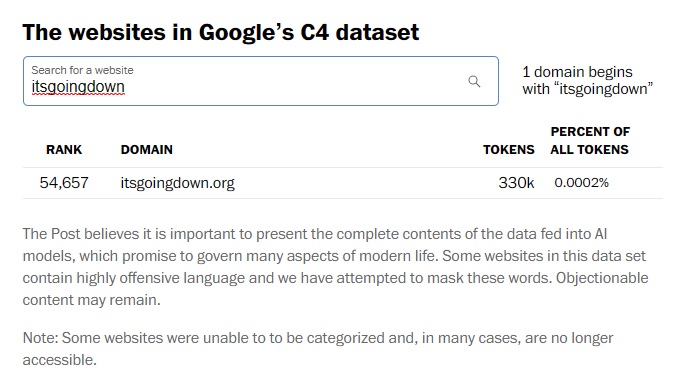Image resolution: width=675 pixels, height=384 pixels.
Task: Click the "The websites in Google's C4 dataset" heading
Action: pyautogui.click(x=221, y=32)
